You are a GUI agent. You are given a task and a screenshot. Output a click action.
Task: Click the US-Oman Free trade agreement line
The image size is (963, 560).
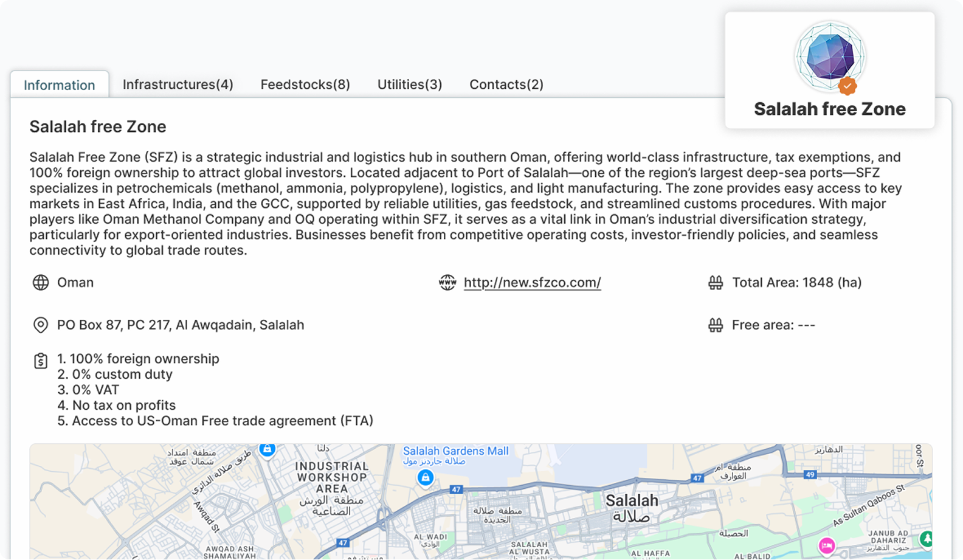[215, 421]
